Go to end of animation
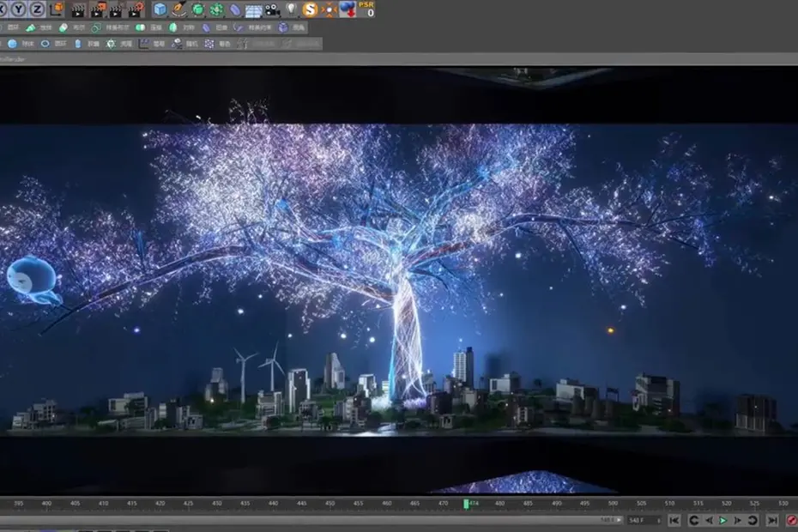The height and width of the screenshot is (532, 798). pos(772,520)
